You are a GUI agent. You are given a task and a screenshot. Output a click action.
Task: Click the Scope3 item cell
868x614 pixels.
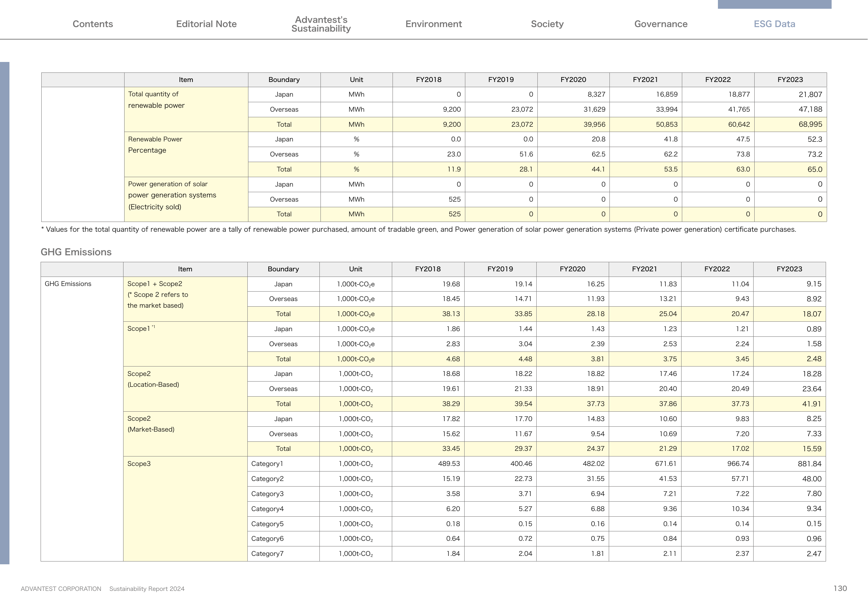[x=185, y=509]
